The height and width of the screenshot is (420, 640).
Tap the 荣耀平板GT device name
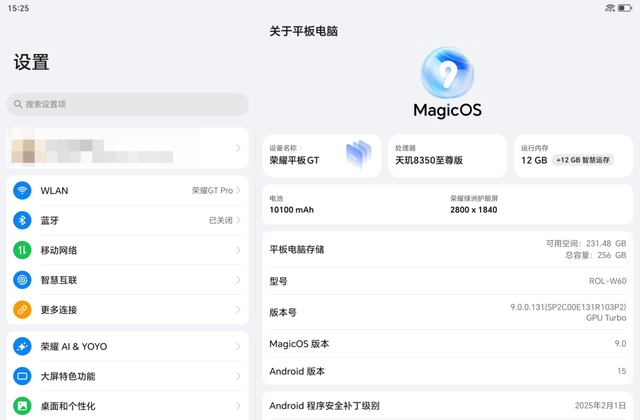click(294, 160)
